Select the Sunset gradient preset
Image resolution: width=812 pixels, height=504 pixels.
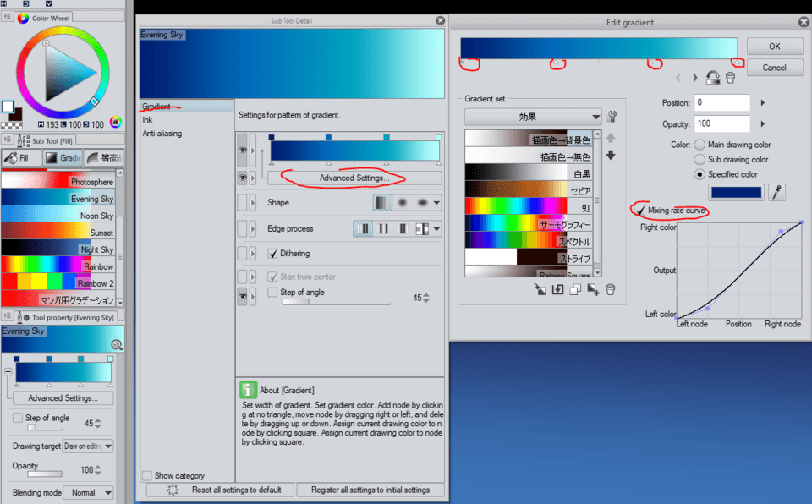tap(58, 233)
